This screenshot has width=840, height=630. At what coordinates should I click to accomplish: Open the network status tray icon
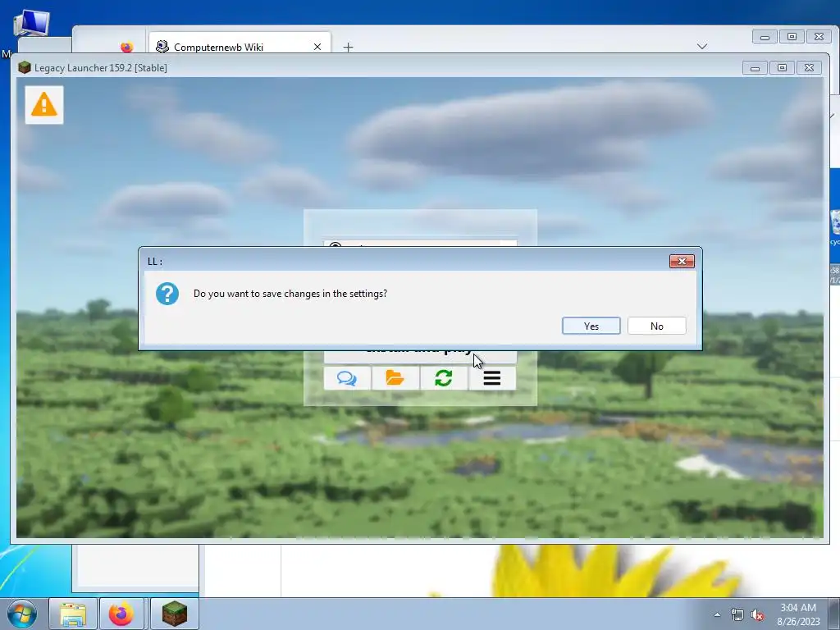(737, 615)
